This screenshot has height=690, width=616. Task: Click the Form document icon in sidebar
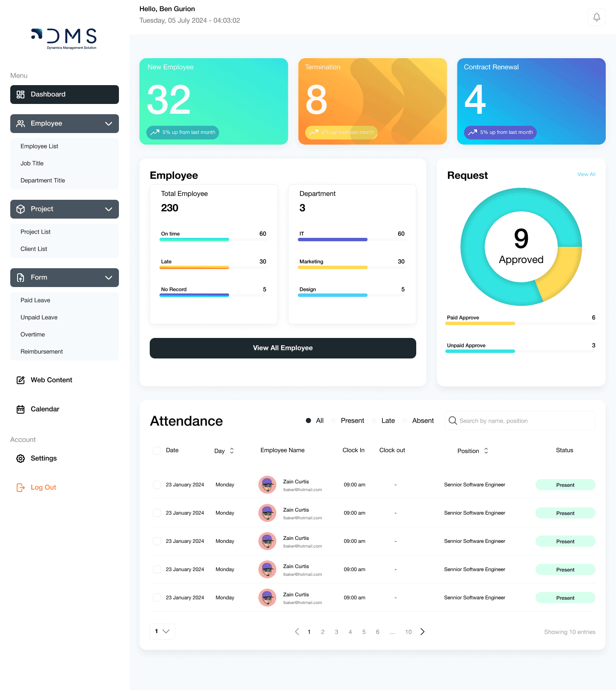pyautogui.click(x=21, y=278)
